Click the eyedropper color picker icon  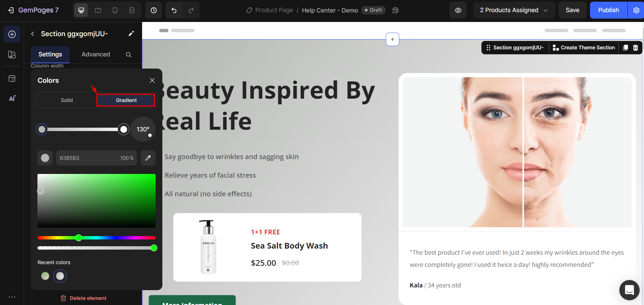point(148,158)
